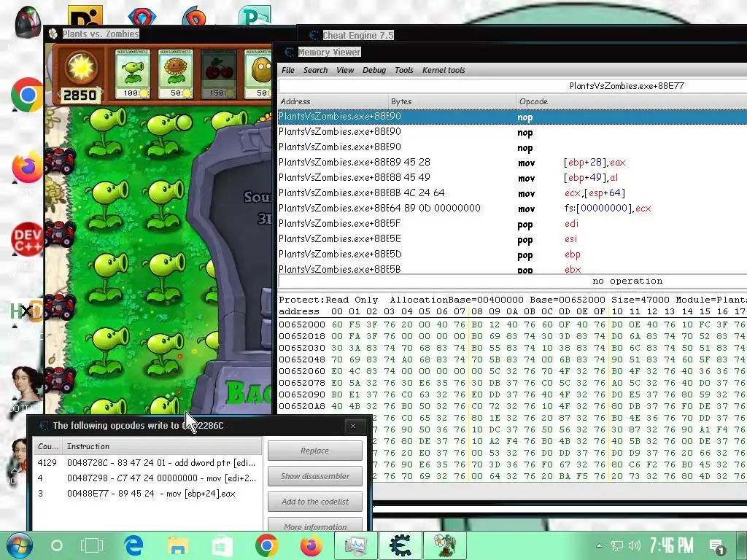This screenshot has height=560, width=747.
Task: Select the Peashooter seed packet
Action: (133, 74)
